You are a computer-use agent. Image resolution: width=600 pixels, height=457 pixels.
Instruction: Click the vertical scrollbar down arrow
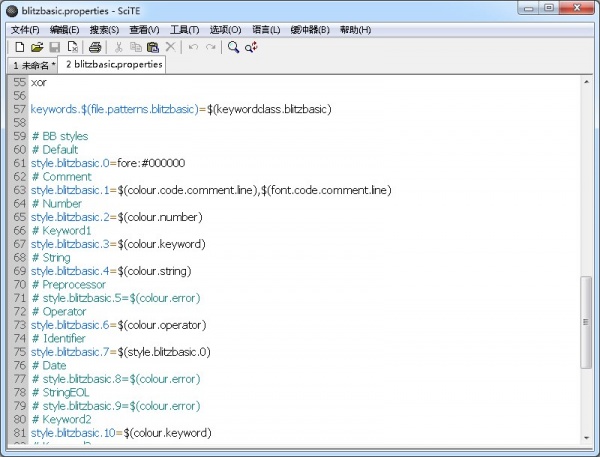(587, 435)
